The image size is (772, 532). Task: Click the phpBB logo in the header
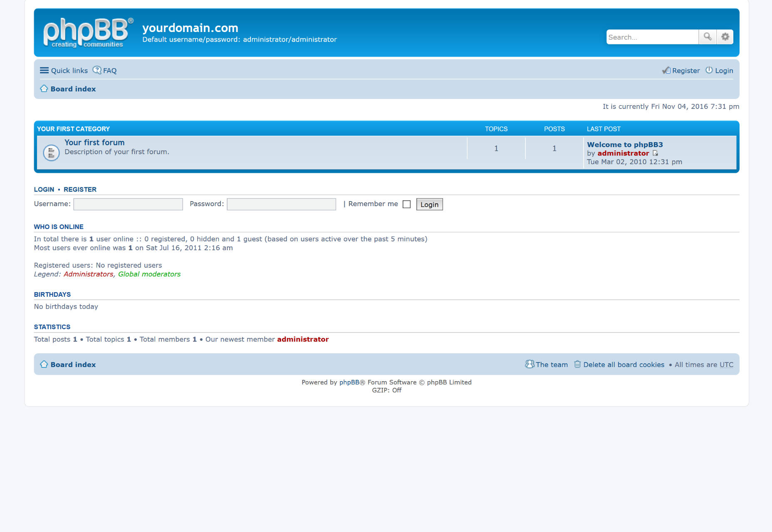(88, 33)
